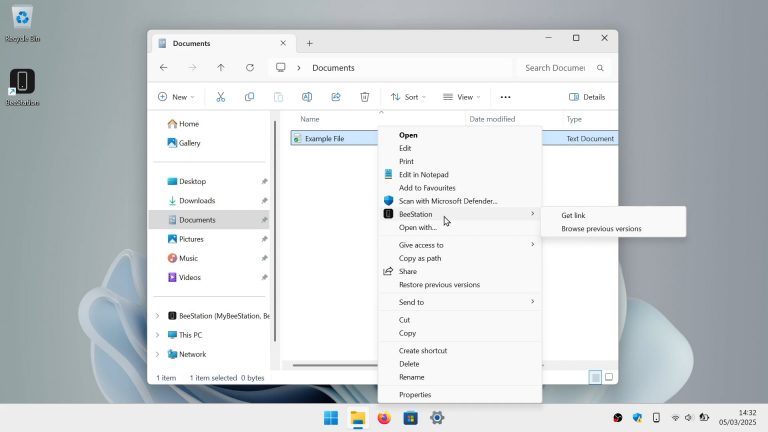The height and width of the screenshot is (432, 768).
Task: Go back with the left arrow
Action: 164,68
